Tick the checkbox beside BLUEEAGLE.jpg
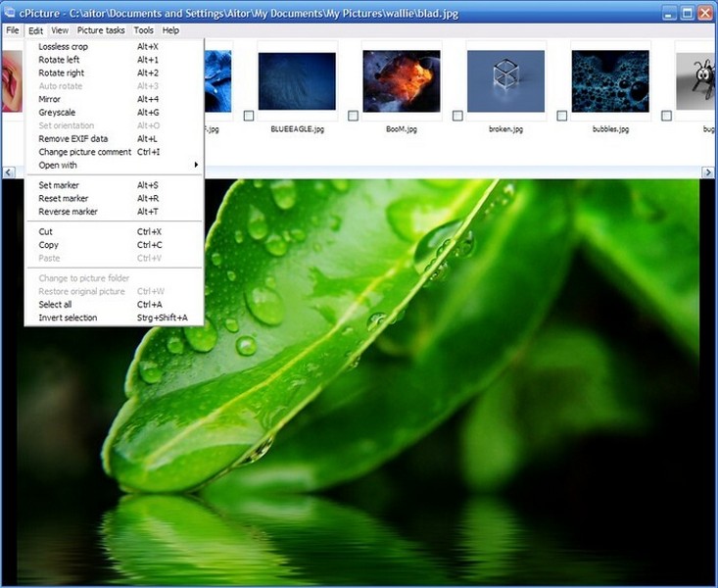 coord(249,116)
